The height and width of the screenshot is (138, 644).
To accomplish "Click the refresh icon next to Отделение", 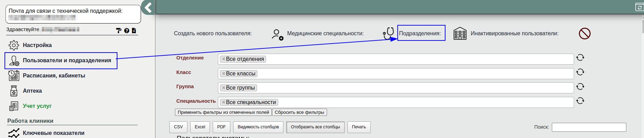I will (580, 57).
